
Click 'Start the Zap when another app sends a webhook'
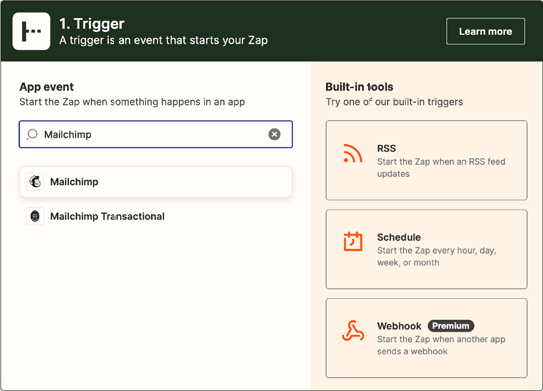441,345
